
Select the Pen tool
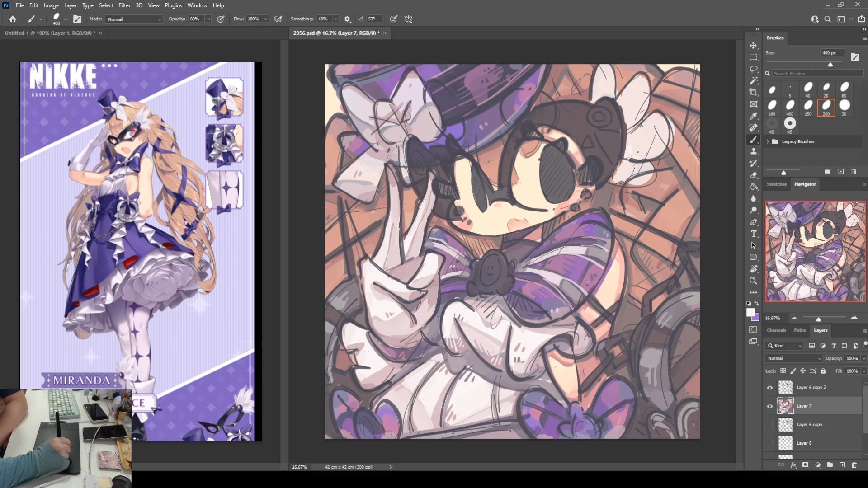pyautogui.click(x=753, y=222)
